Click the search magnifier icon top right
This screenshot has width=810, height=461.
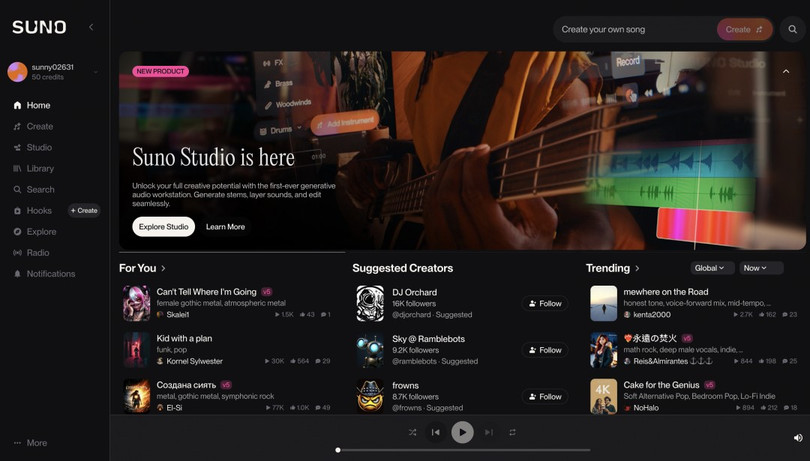793,30
